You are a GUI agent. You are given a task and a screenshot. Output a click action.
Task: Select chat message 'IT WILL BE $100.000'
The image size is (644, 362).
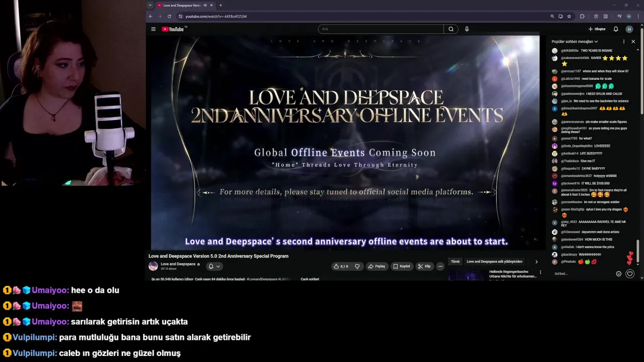[595, 184]
